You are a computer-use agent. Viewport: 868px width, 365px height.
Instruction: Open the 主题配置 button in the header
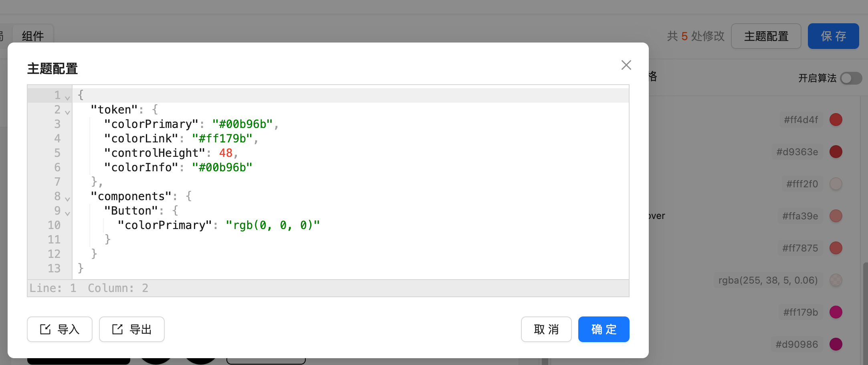766,36
